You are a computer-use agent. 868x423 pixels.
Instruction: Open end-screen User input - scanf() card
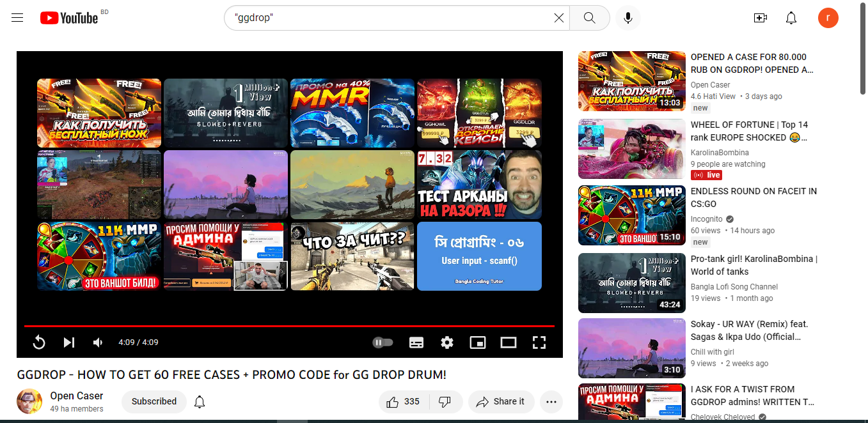tap(479, 256)
